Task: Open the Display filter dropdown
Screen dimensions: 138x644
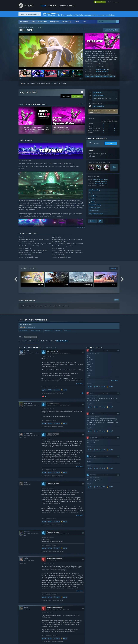Action: tap(67, 331)
